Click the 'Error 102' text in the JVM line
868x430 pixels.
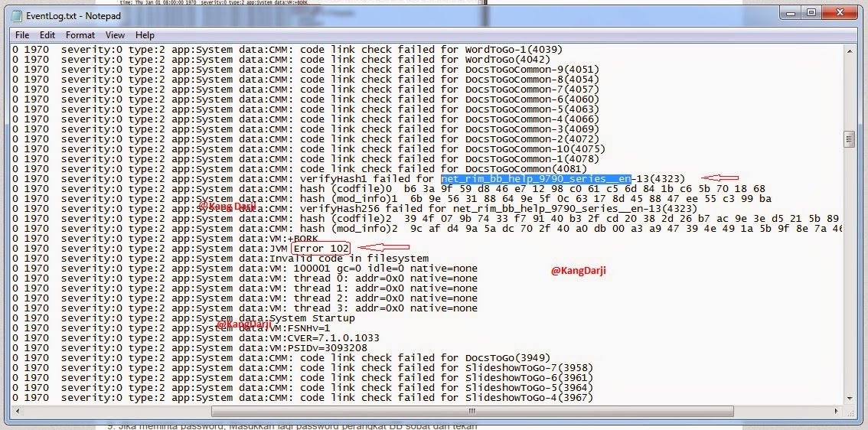tap(321, 249)
